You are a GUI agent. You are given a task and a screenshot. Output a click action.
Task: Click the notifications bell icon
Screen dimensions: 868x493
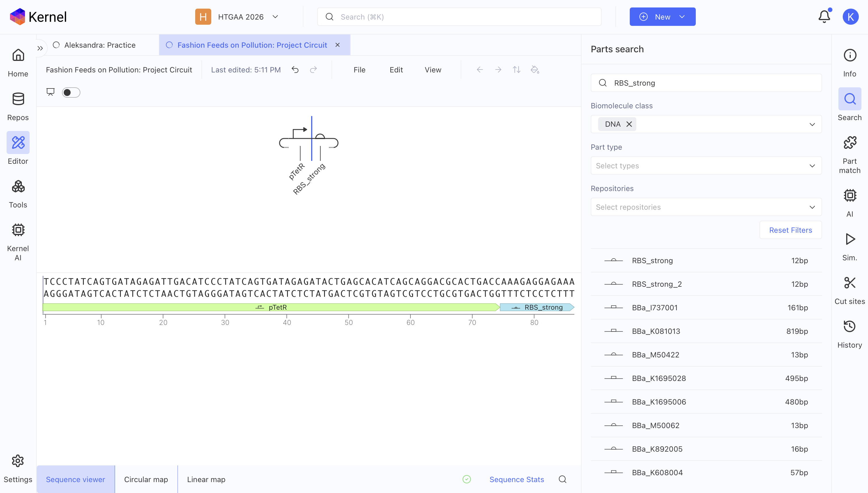824,17
